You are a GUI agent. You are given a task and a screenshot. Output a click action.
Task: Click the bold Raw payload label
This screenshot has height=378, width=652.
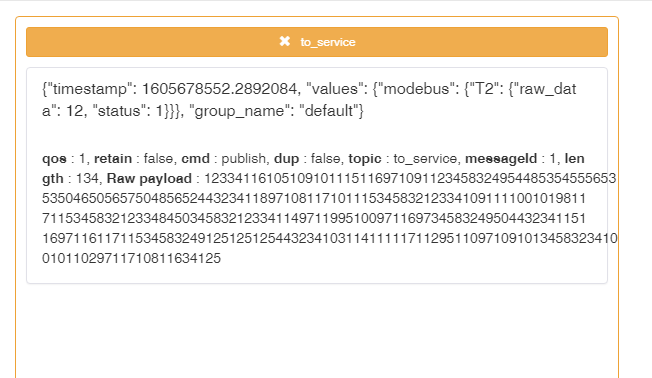(149, 179)
